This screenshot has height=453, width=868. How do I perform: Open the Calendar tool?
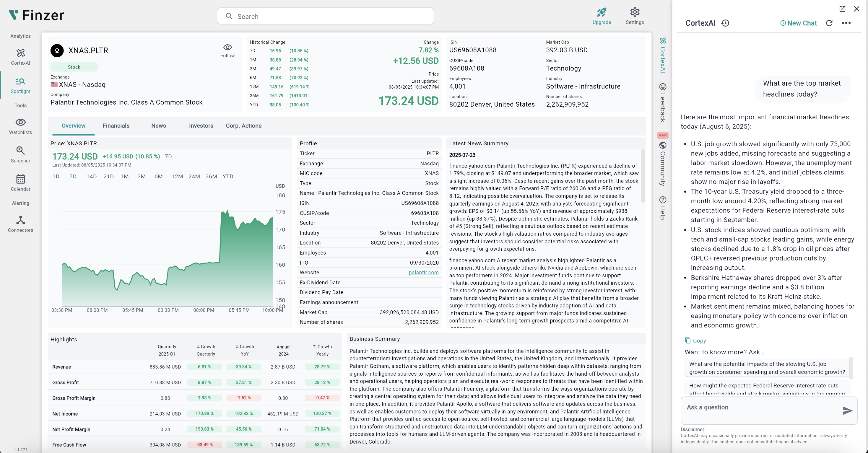[x=21, y=183]
